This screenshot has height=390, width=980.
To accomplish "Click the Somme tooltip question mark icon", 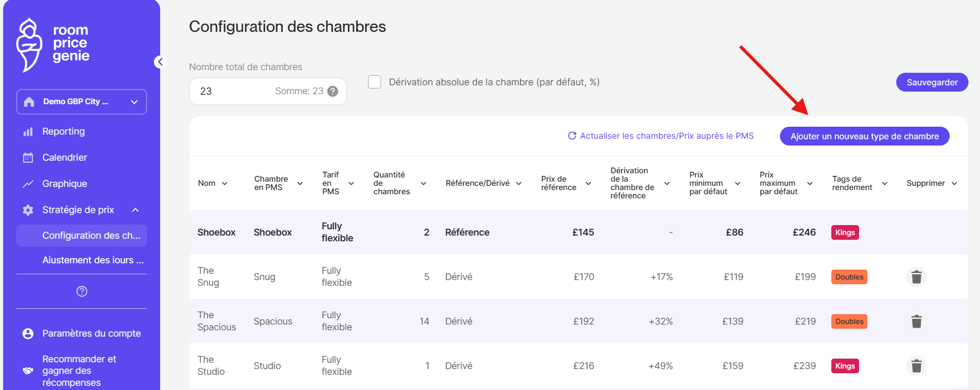I will point(332,92).
